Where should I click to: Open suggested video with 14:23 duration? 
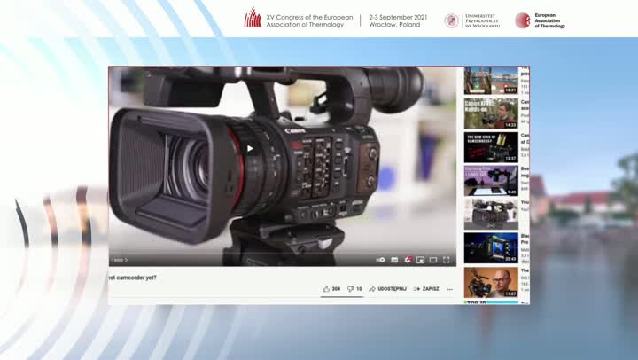click(490, 113)
